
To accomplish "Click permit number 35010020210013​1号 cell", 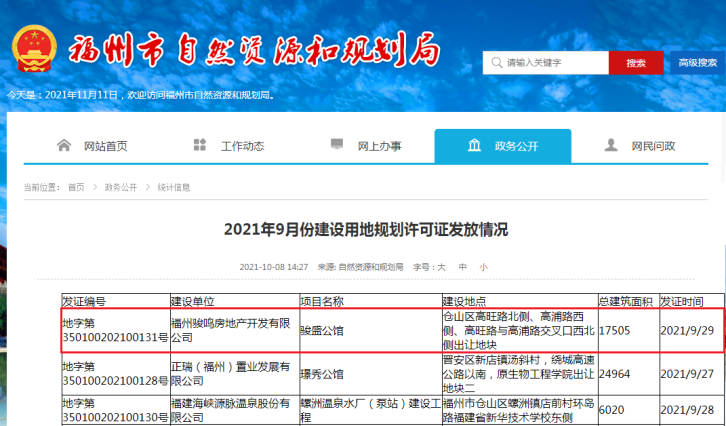I will tap(116, 331).
